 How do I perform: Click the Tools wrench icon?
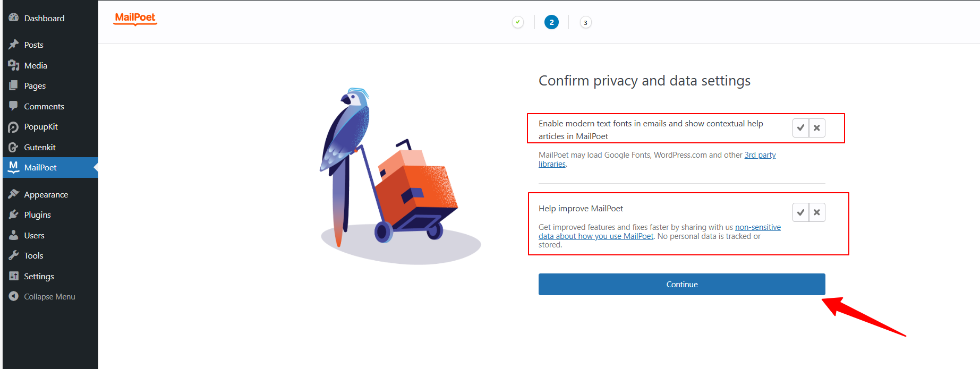[x=14, y=255]
